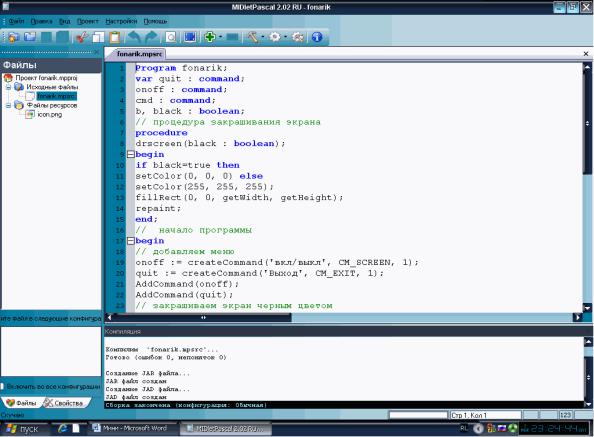Click editor horizontal scrollbar left arrow
The width and height of the screenshot is (594, 437).
tap(109, 317)
